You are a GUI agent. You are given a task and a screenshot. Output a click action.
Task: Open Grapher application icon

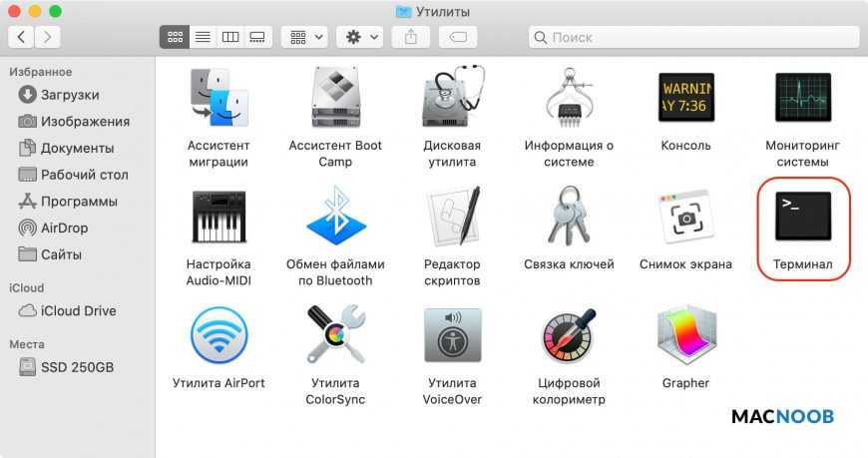(x=686, y=335)
